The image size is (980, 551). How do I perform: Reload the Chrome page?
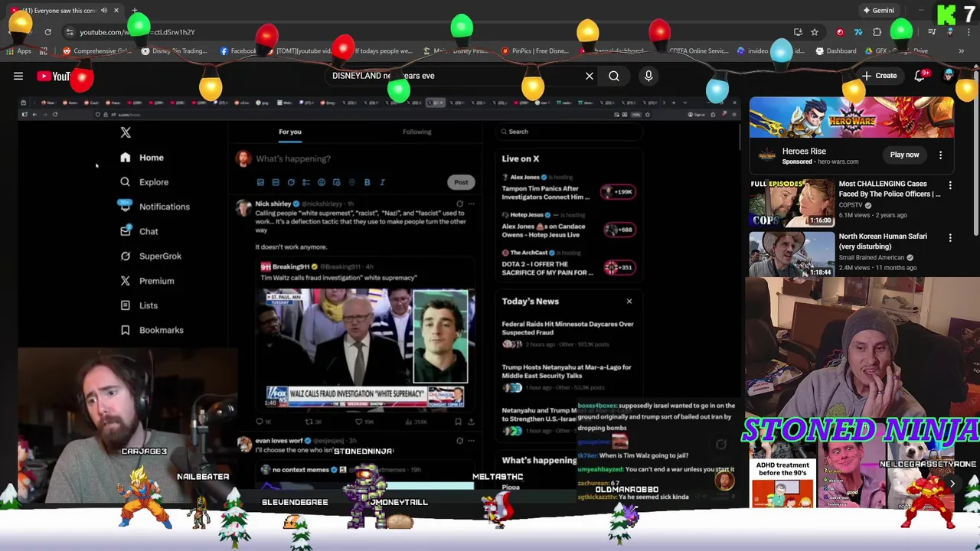coord(47,32)
